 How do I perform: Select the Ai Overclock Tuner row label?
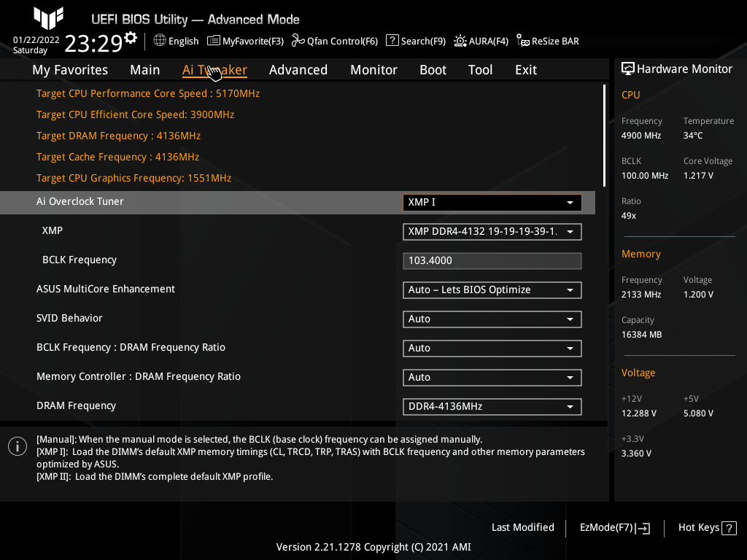pyautogui.click(x=80, y=201)
